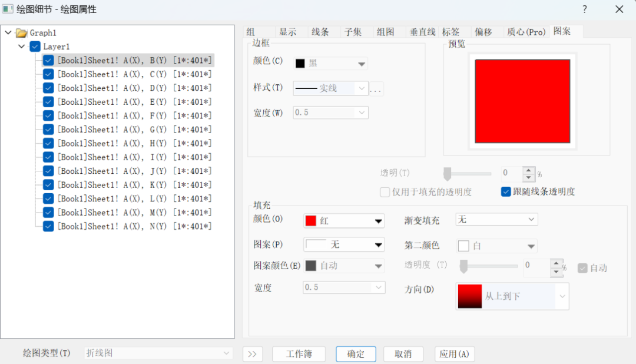Open 方向(D) direction dropdown
The width and height of the screenshot is (636, 364).
click(x=512, y=296)
